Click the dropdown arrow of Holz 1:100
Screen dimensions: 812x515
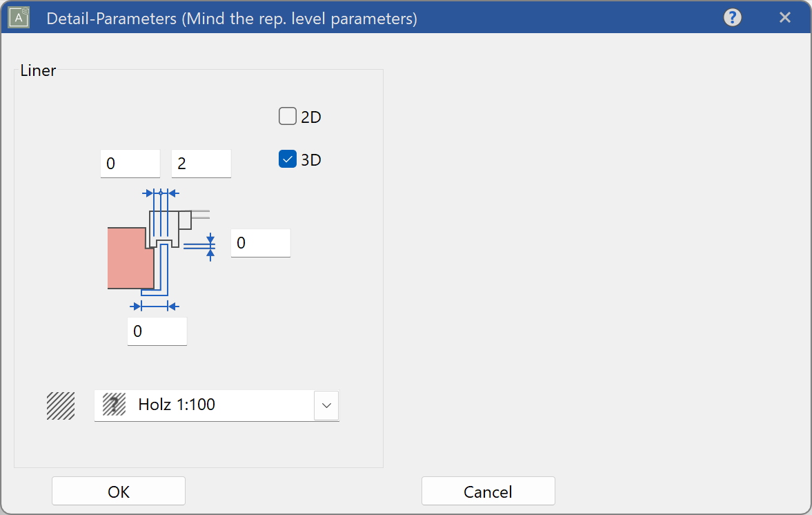pos(326,405)
